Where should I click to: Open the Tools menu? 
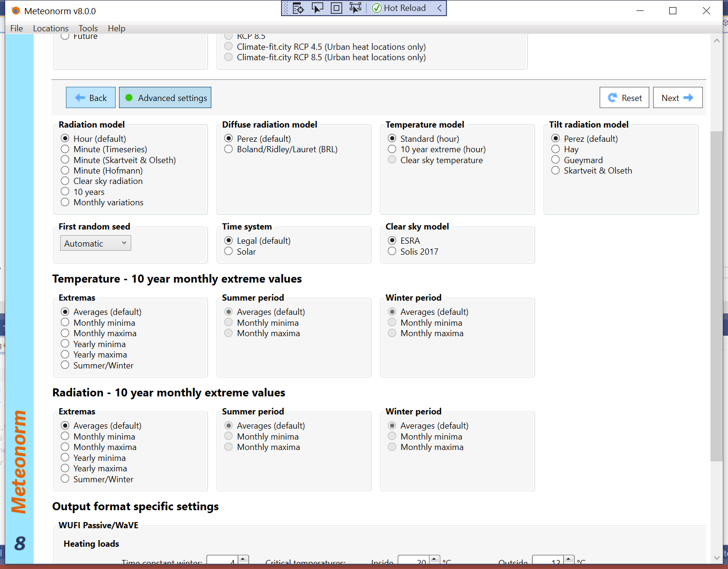click(x=88, y=28)
